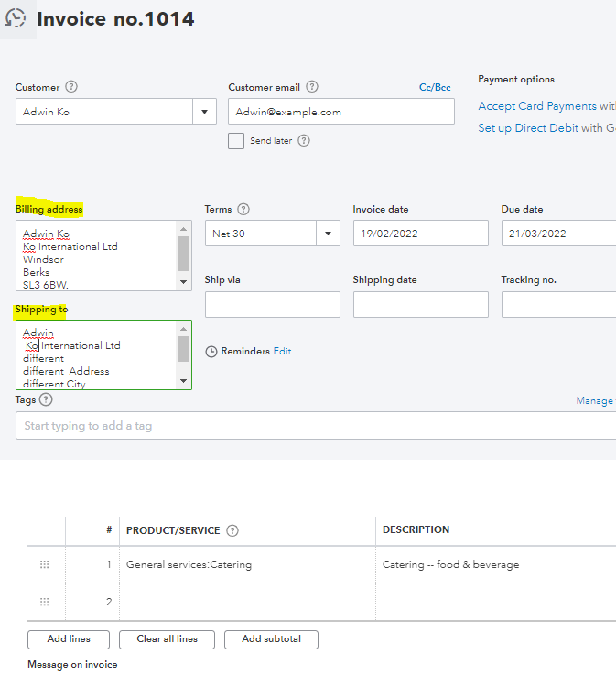The image size is (616, 676).
Task: Expand the Terms dropdown showing Net 30
Action: [328, 234]
